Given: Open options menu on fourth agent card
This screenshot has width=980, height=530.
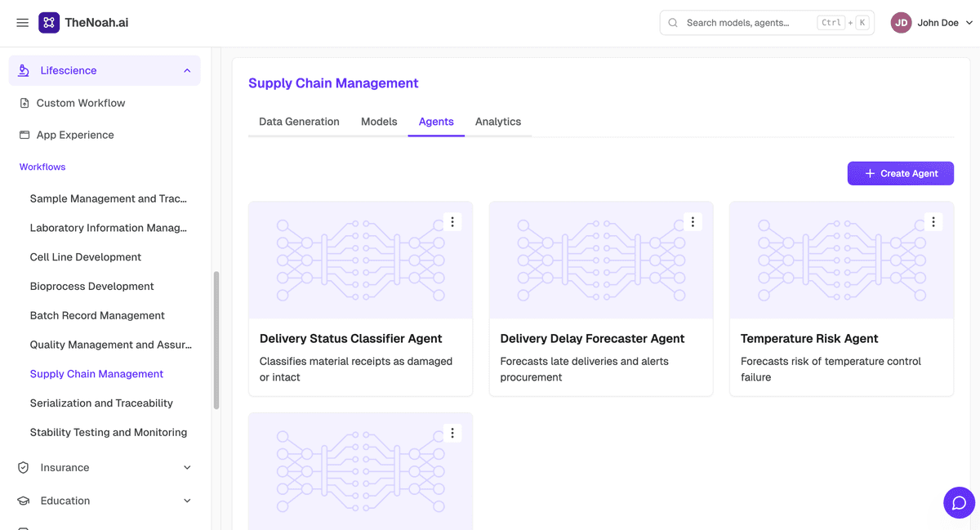Looking at the screenshot, I should (x=452, y=433).
